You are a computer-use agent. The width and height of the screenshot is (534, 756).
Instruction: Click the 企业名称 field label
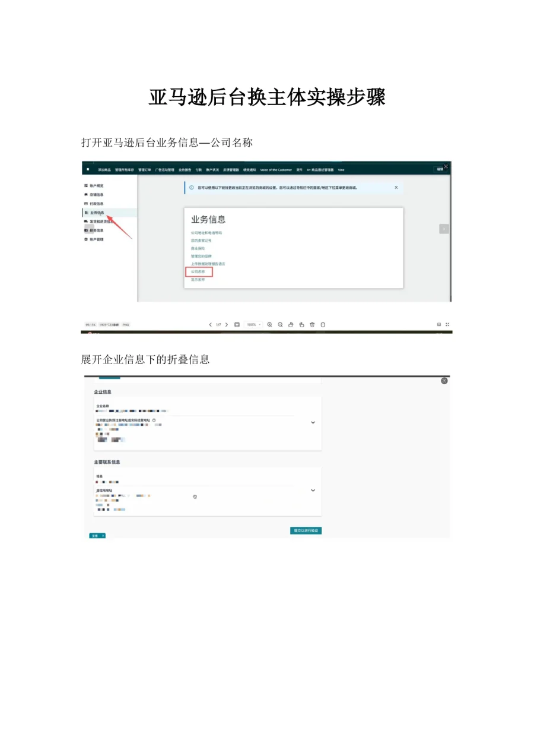tap(103, 406)
